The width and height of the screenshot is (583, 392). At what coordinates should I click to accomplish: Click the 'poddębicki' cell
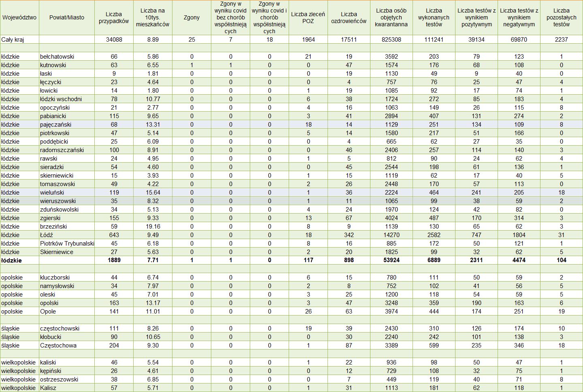click(67, 142)
